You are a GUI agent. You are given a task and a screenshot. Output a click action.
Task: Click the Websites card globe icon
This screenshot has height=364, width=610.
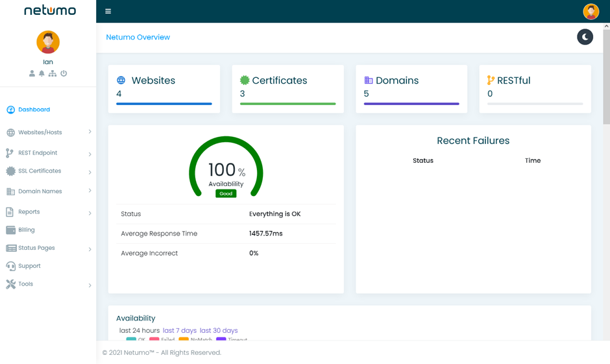pos(121,80)
